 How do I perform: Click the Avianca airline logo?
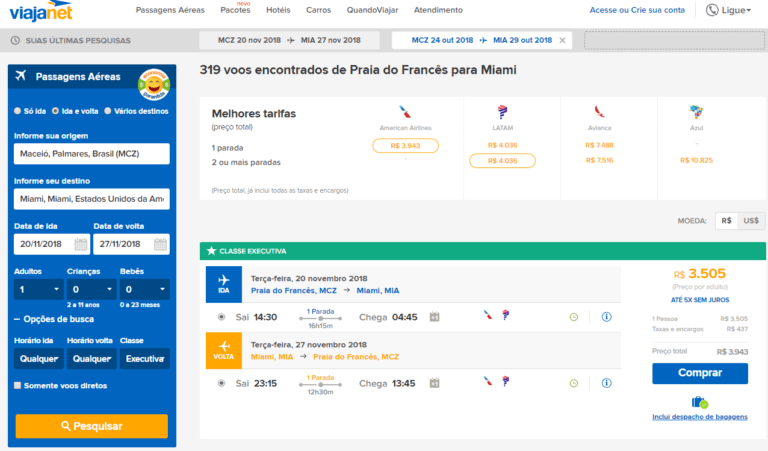point(599,112)
